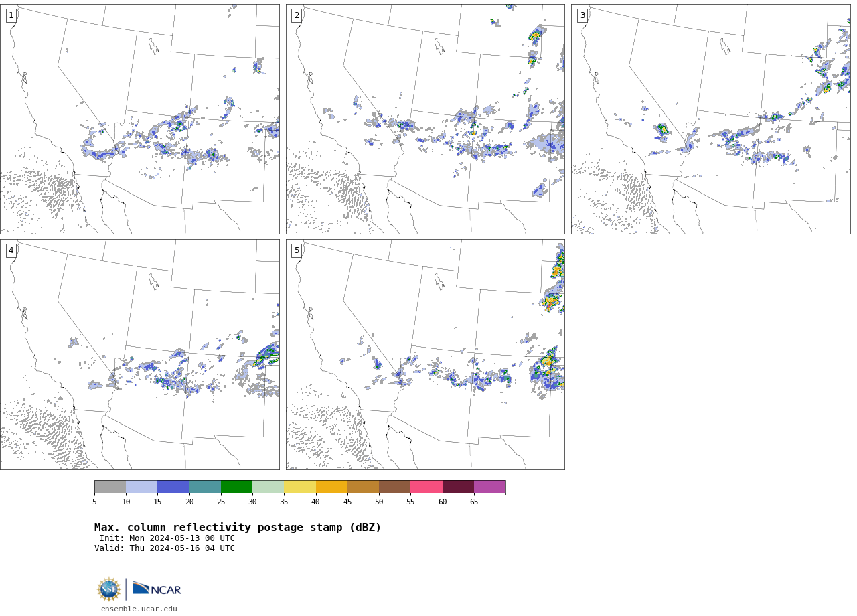Select the brown 50-55 dBZ swatch
The height and width of the screenshot is (616, 857).
[x=395, y=487]
